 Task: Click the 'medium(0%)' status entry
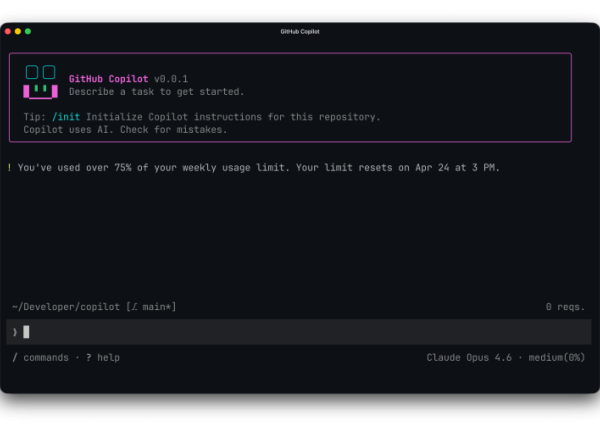(x=557, y=358)
